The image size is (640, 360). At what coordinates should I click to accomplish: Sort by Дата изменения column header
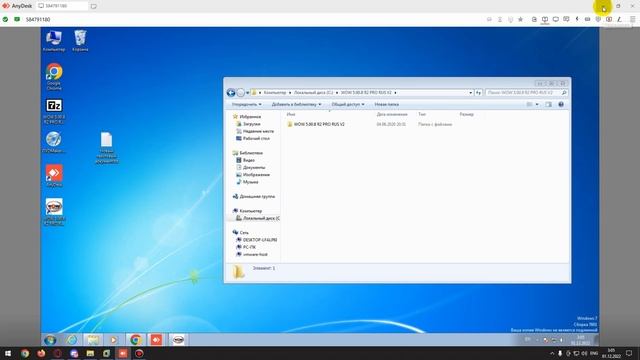click(x=392, y=114)
